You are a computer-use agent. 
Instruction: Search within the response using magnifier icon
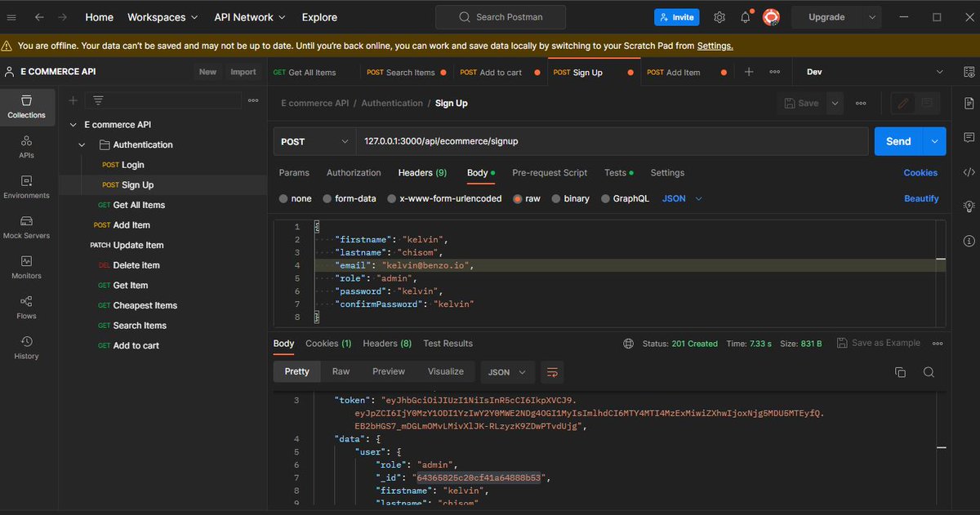click(929, 371)
